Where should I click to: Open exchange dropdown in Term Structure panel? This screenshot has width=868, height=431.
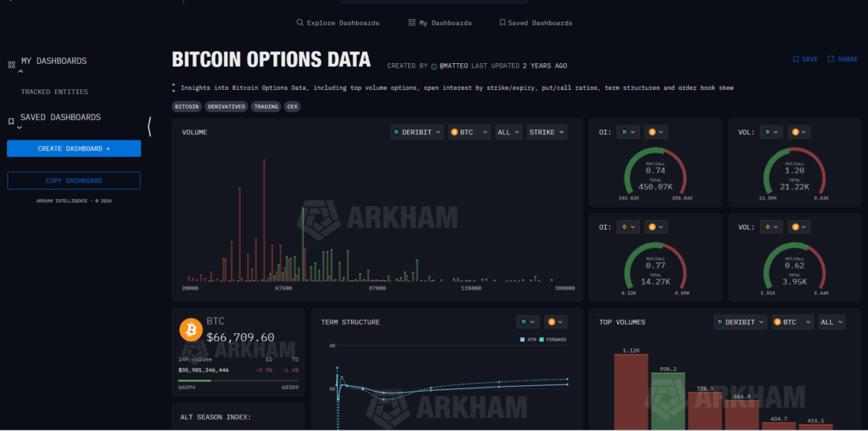[x=528, y=322]
